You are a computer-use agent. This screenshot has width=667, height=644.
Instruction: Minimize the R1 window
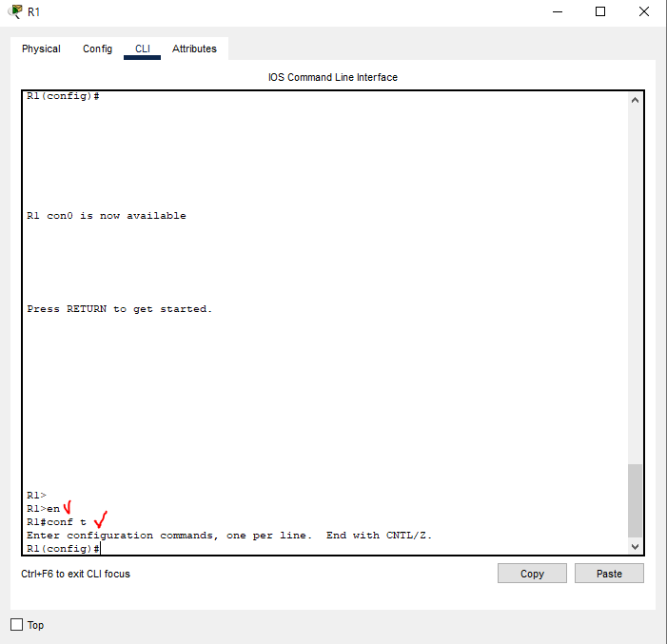(x=558, y=12)
